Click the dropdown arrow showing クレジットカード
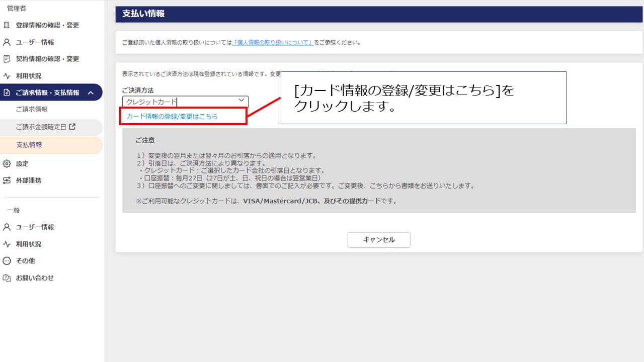Screen dimensions: 644x362 [241, 101]
